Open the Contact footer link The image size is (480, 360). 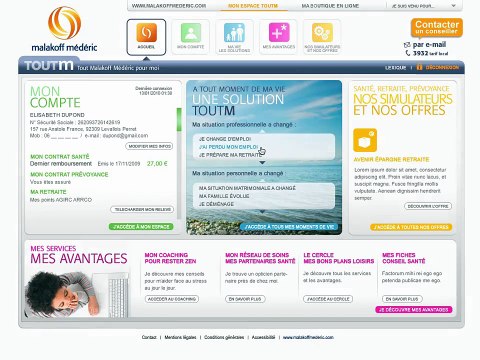[x=149, y=337]
